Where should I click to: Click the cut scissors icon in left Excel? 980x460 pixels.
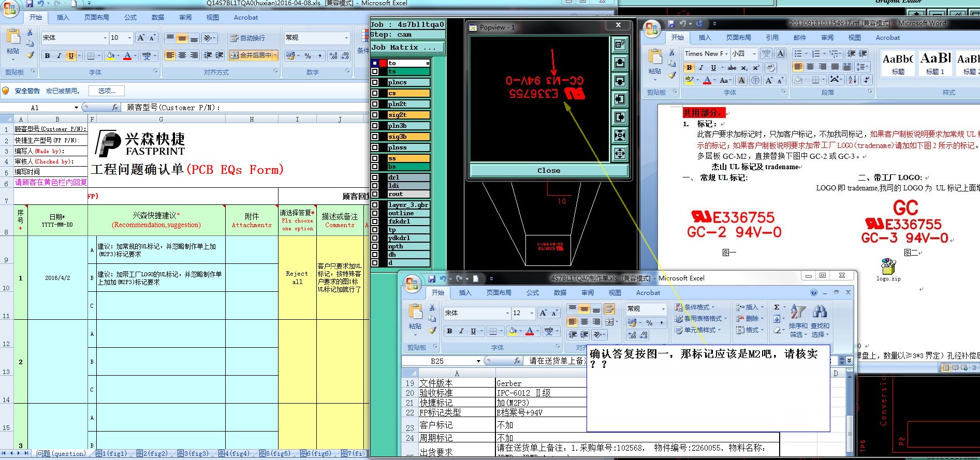pos(30,32)
